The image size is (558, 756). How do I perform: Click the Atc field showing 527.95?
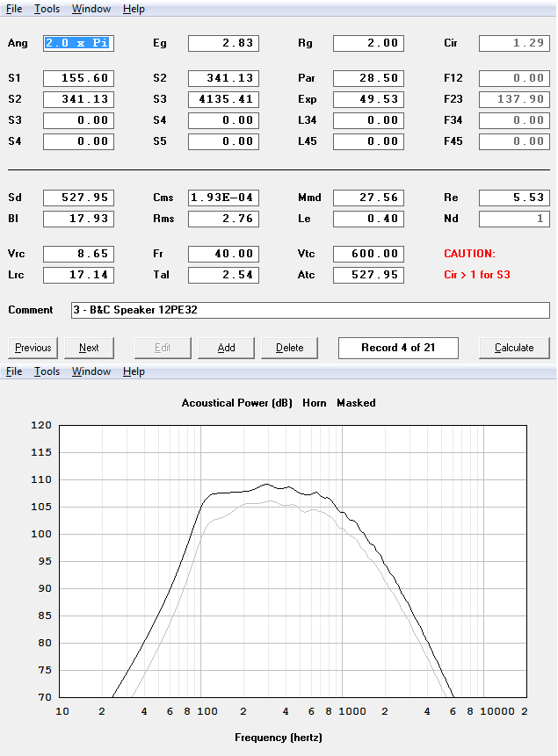(368, 276)
